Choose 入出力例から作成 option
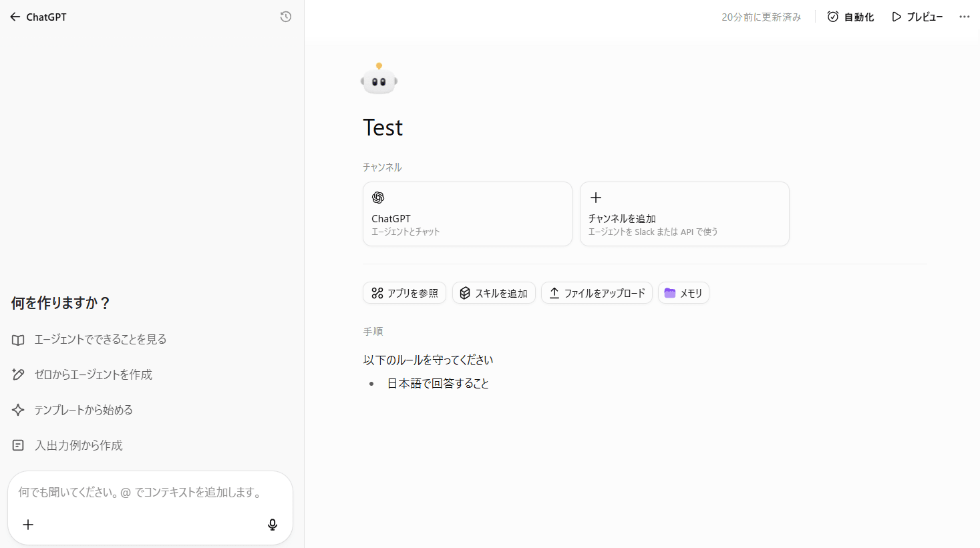The width and height of the screenshot is (980, 548). [67, 445]
